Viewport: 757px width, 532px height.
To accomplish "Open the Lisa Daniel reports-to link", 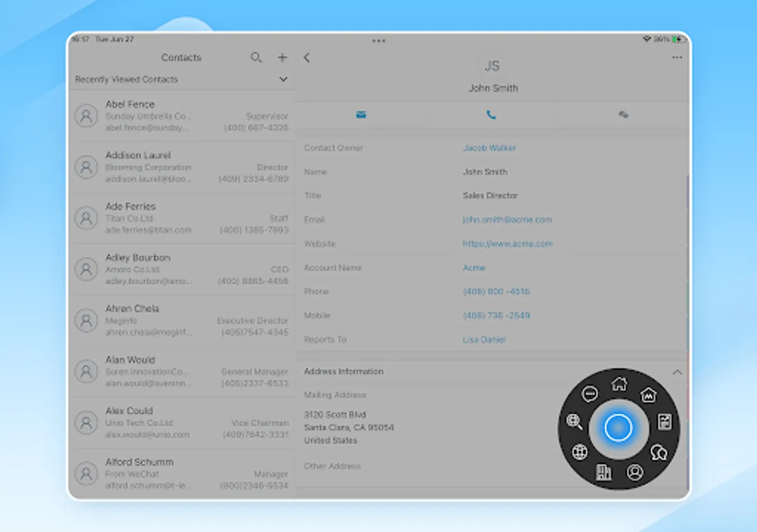I will pos(484,339).
